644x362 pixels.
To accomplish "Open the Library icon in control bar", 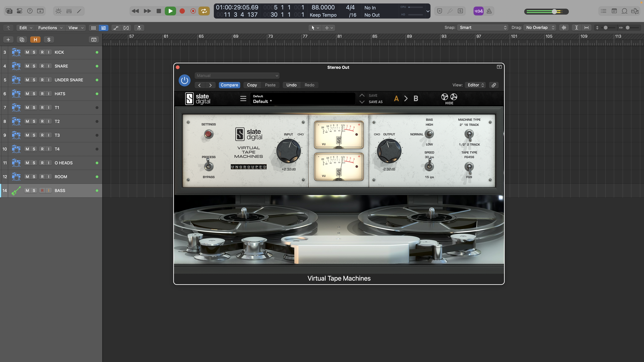I will click(9, 11).
